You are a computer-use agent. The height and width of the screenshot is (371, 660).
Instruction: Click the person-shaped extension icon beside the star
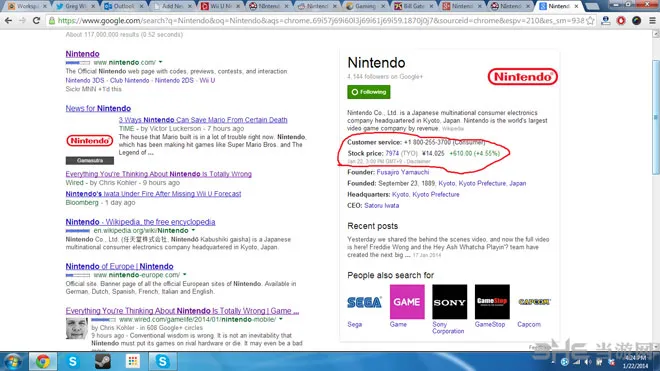(x=606, y=20)
